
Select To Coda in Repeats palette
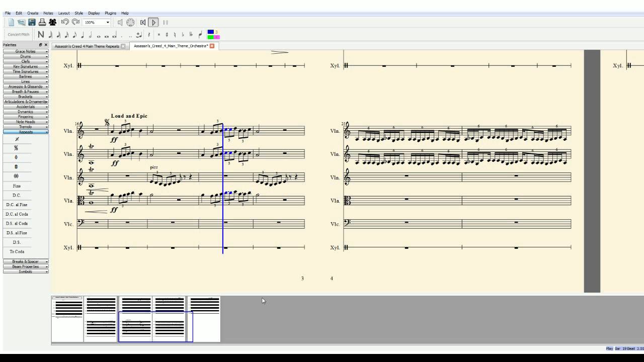(x=17, y=251)
